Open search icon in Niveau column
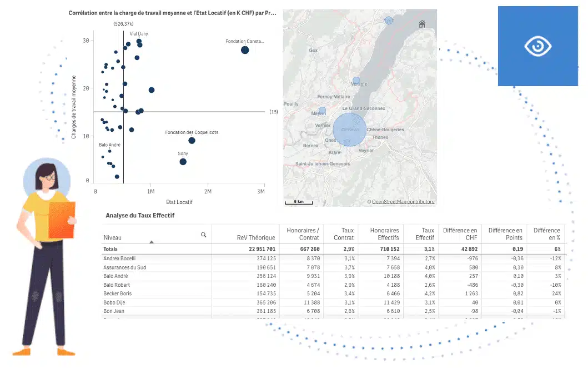The image size is (588, 368). (x=204, y=235)
